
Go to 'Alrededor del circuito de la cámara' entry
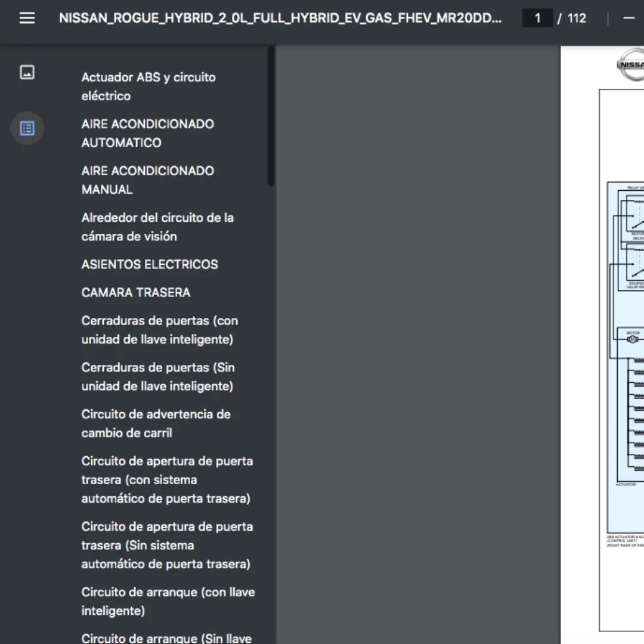pos(157,227)
